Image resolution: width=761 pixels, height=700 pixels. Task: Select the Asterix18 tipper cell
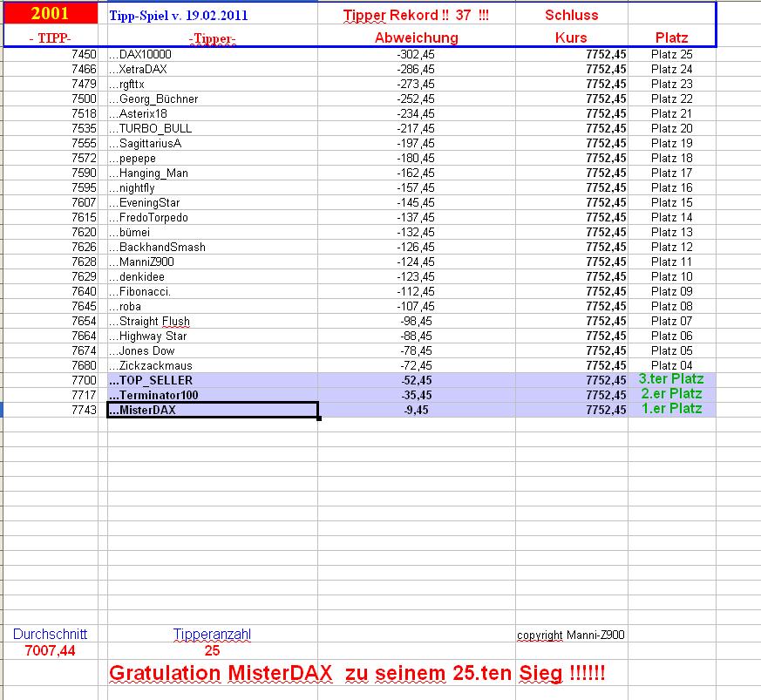212,113
